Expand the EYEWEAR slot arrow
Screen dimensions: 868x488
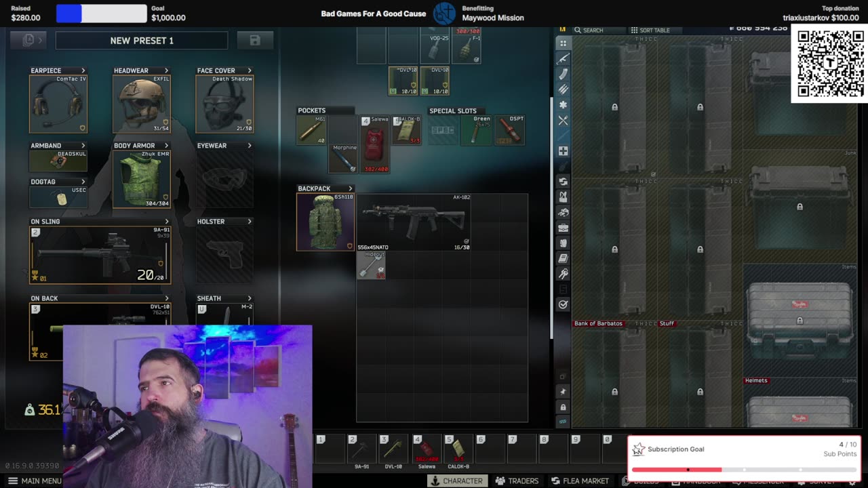[250, 146]
